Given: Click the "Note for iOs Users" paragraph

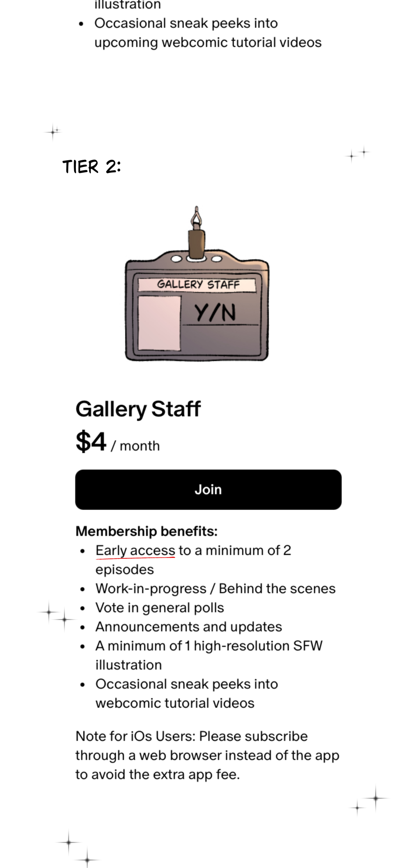Looking at the screenshot, I should pyautogui.click(x=207, y=755).
